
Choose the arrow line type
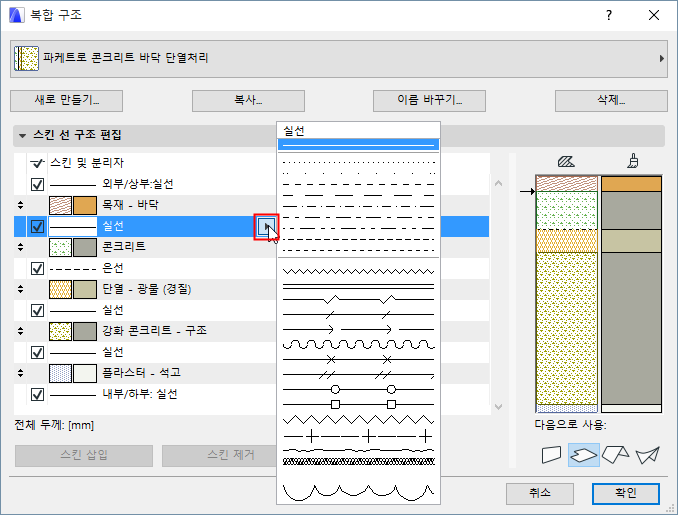click(x=358, y=329)
